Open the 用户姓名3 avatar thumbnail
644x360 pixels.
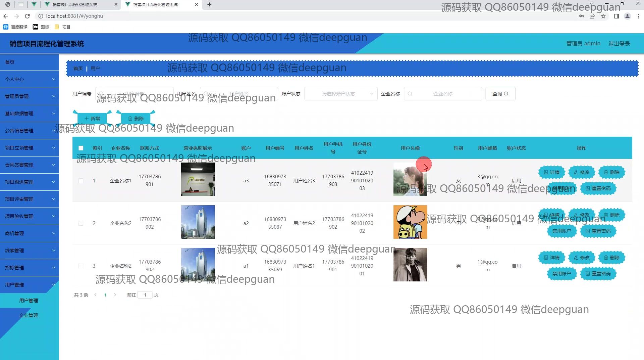tap(410, 179)
